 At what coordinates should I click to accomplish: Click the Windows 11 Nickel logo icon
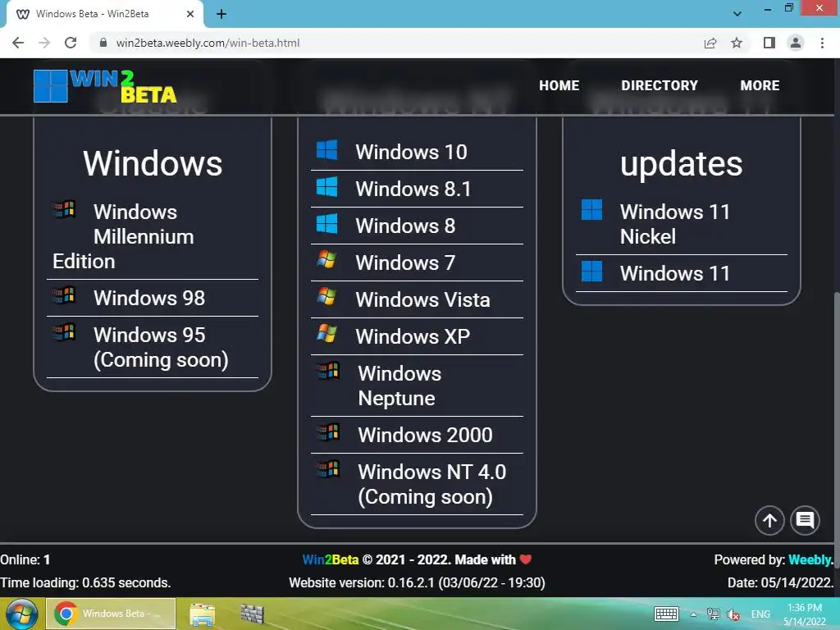pyautogui.click(x=592, y=209)
